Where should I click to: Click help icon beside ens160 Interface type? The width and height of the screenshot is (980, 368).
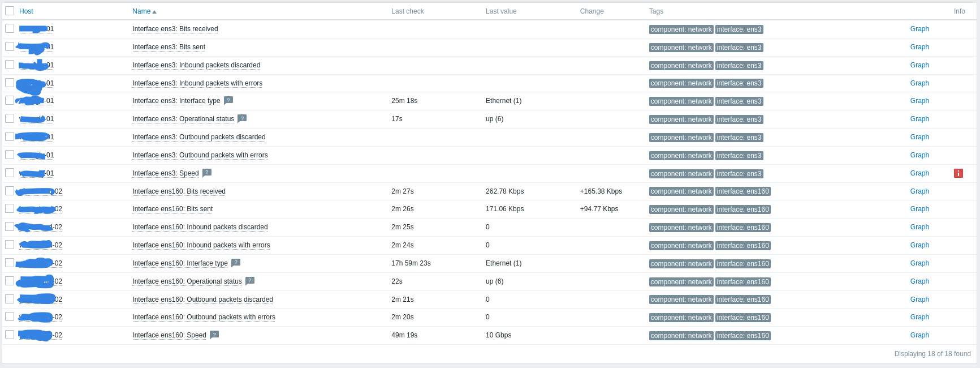coord(236,263)
